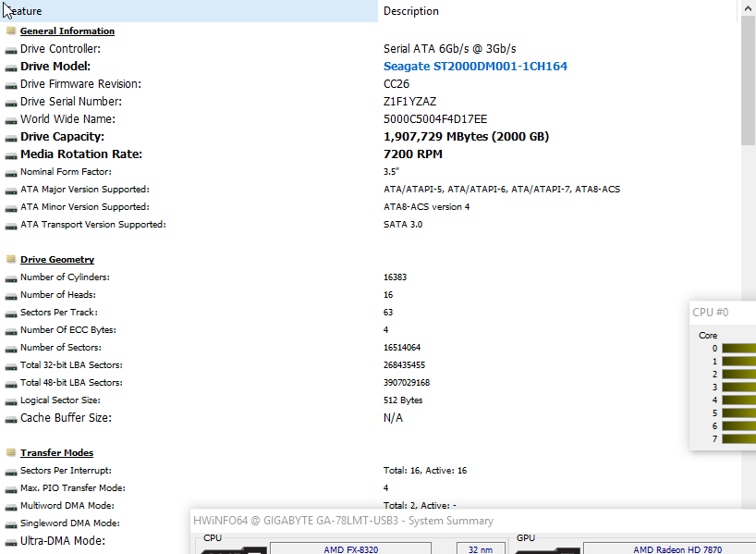Click the 32 nm process field

point(481,549)
